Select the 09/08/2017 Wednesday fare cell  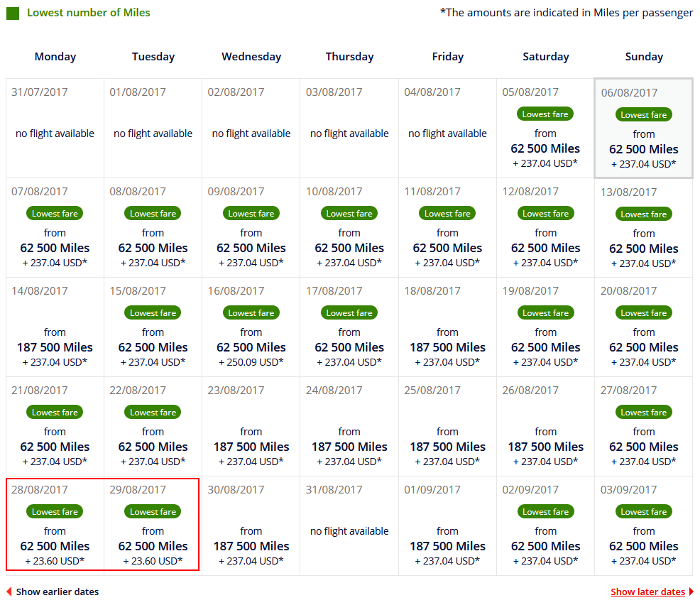(x=251, y=228)
